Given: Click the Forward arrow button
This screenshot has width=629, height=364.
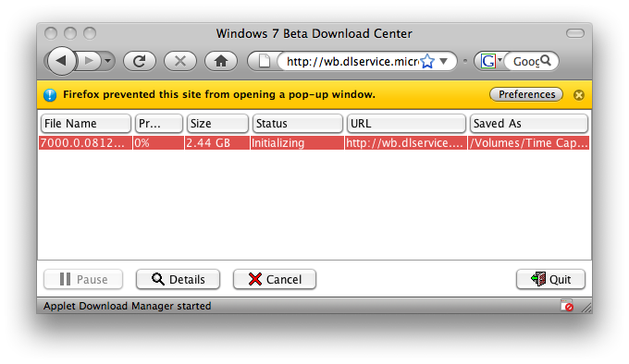Looking at the screenshot, I should coord(89,61).
